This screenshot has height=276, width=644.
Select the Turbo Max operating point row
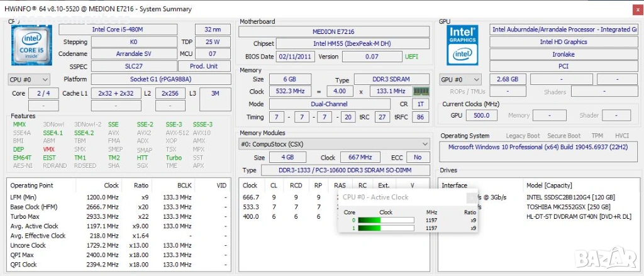click(x=118, y=216)
